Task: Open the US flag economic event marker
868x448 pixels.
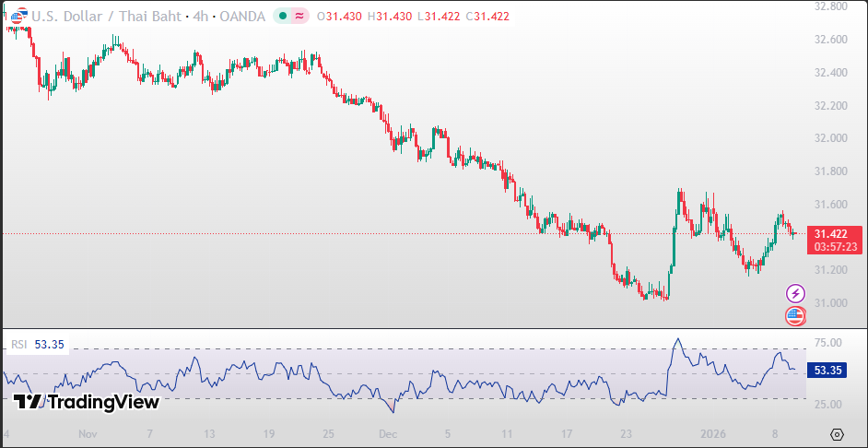Action: pos(795,316)
